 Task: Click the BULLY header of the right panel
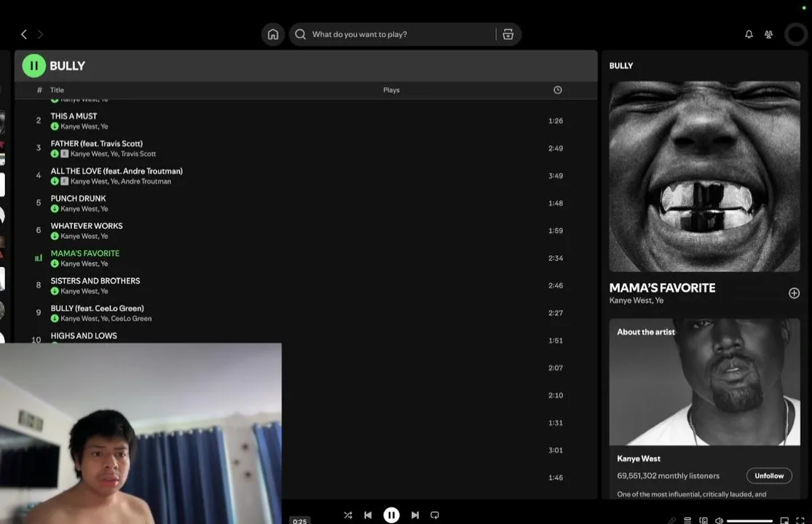click(621, 65)
